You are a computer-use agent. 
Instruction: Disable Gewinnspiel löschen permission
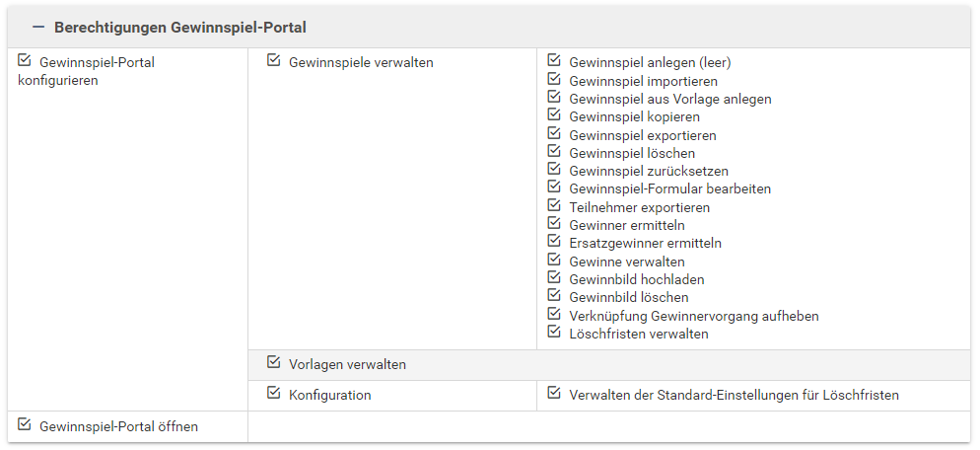click(x=554, y=152)
